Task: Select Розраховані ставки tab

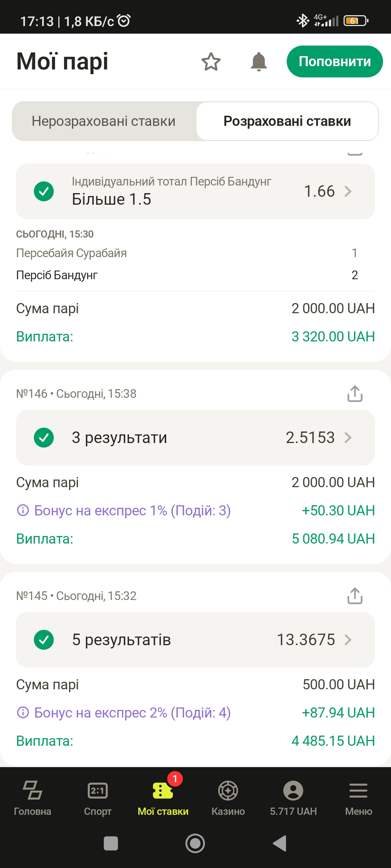Action: pos(287,121)
